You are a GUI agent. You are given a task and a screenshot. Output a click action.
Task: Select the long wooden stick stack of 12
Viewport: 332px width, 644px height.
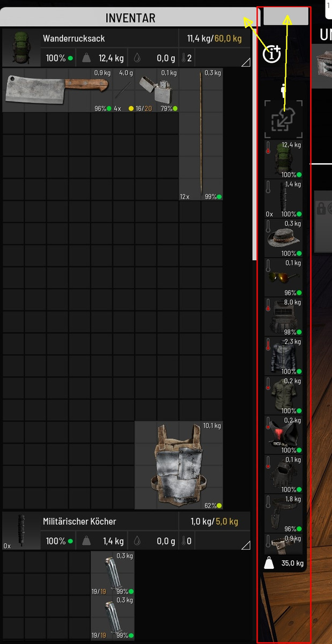pyautogui.click(x=201, y=134)
